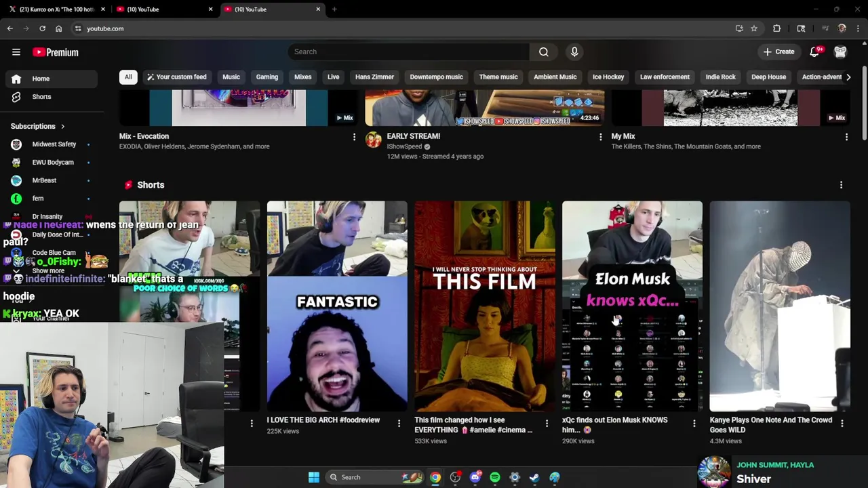Open the Shorts shelf three-dot menu
868x488 pixels.
(841, 185)
